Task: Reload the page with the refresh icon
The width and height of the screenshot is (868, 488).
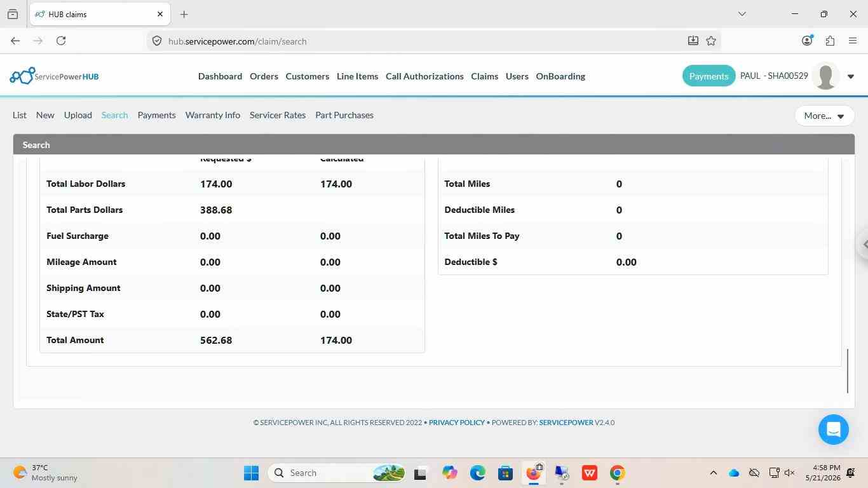Action: click(60, 41)
